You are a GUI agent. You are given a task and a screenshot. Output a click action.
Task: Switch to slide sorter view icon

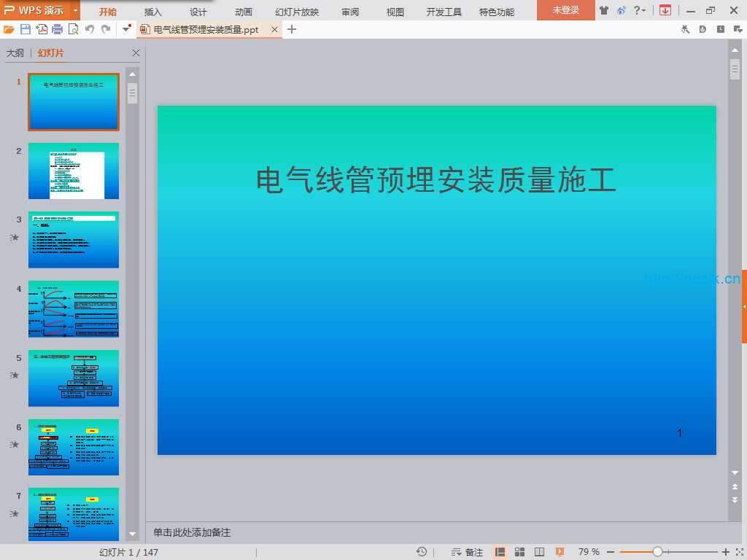[520, 552]
